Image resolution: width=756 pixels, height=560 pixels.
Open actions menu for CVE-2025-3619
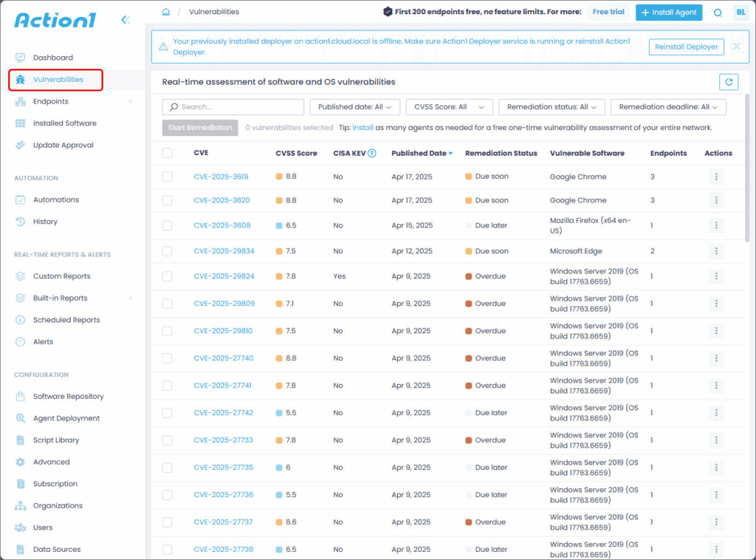pos(716,177)
